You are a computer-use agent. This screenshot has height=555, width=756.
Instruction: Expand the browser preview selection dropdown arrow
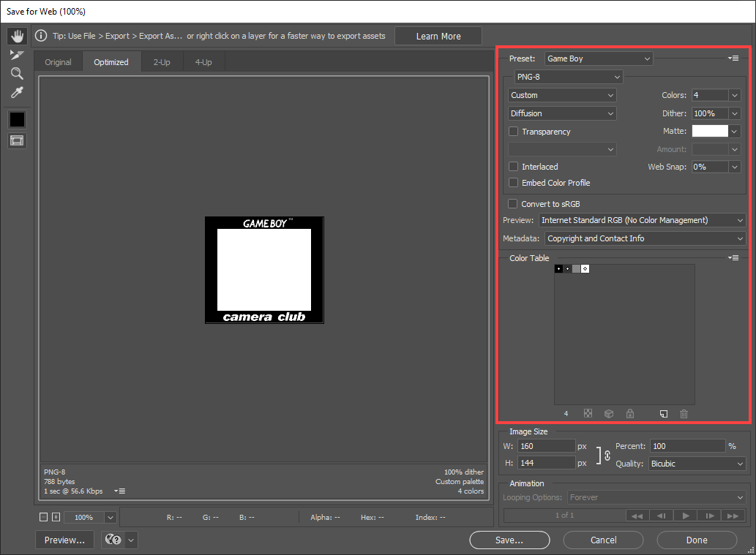(x=131, y=540)
